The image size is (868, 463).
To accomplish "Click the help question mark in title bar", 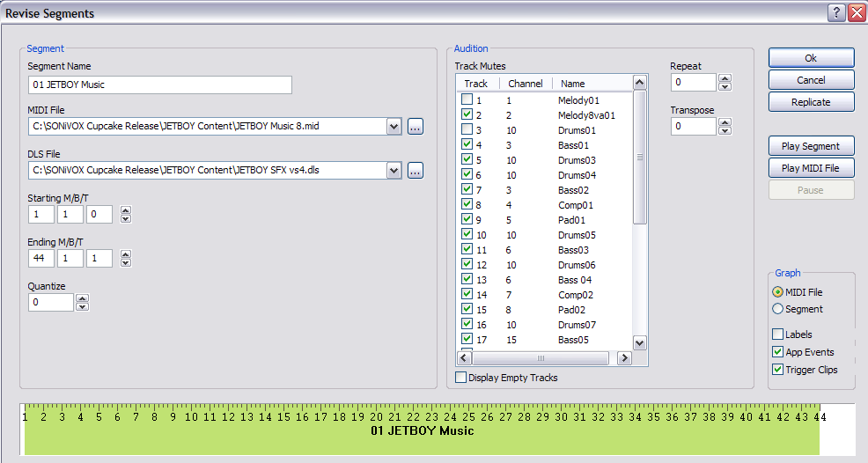I will (x=837, y=12).
